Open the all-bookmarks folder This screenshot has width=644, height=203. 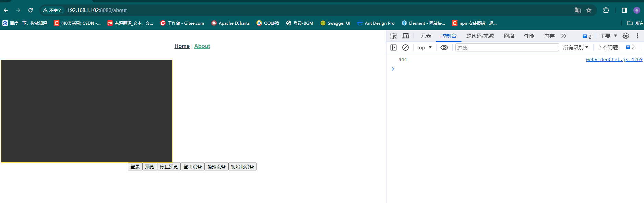tap(635, 23)
